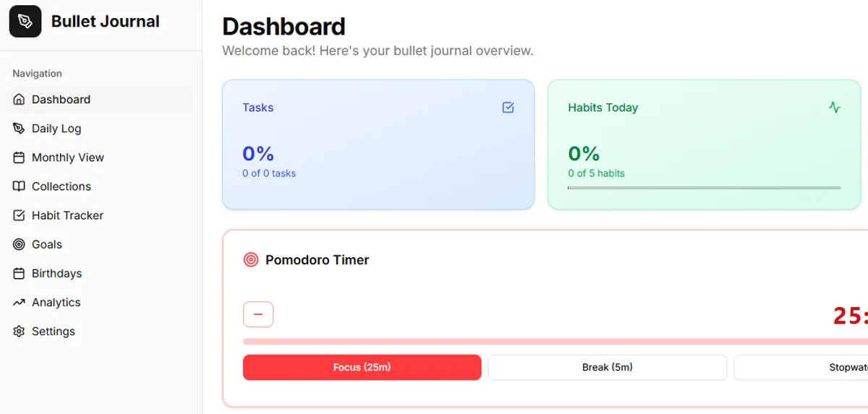Click the Habit Tracker checkbox icon
868x414 pixels.
19,215
